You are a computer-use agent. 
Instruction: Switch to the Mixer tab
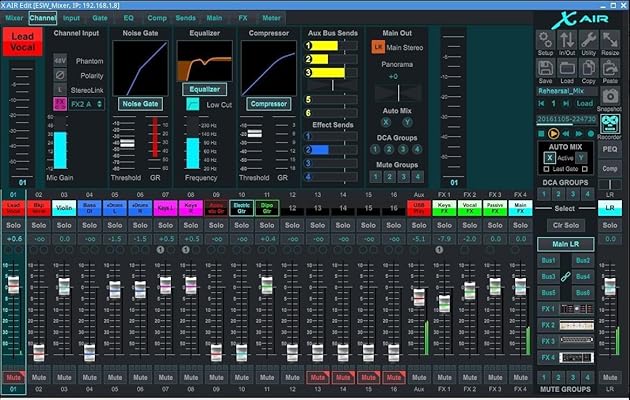(14, 18)
